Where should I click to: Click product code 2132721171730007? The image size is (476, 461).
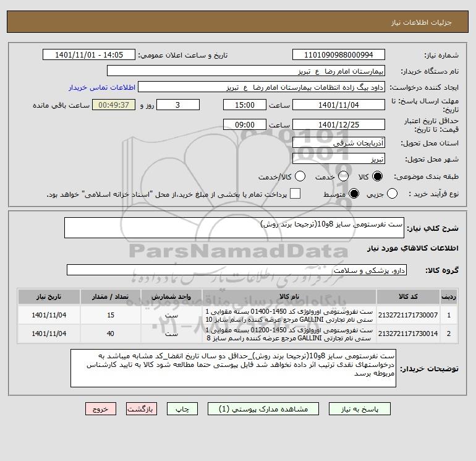point(408,315)
